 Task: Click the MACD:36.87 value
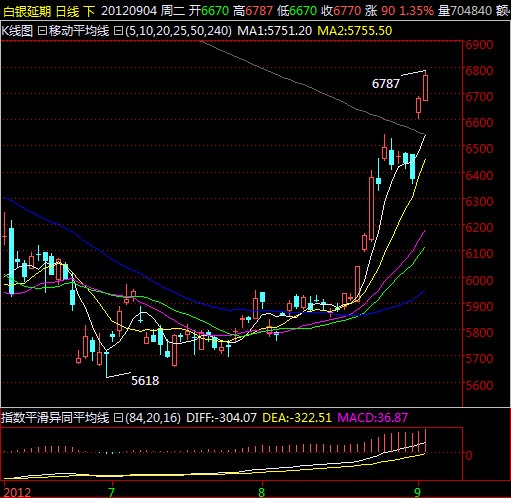coord(373,418)
